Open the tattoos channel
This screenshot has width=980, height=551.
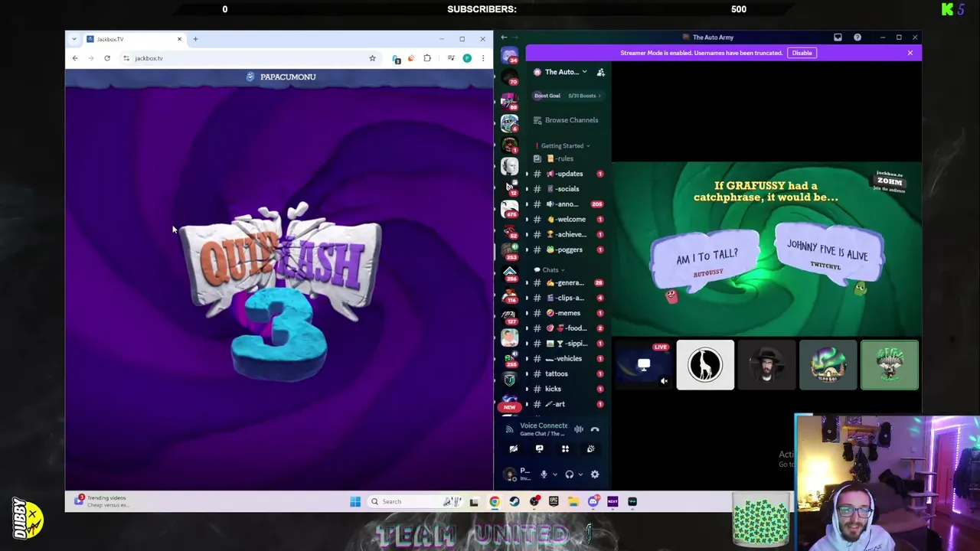click(567, 373)
